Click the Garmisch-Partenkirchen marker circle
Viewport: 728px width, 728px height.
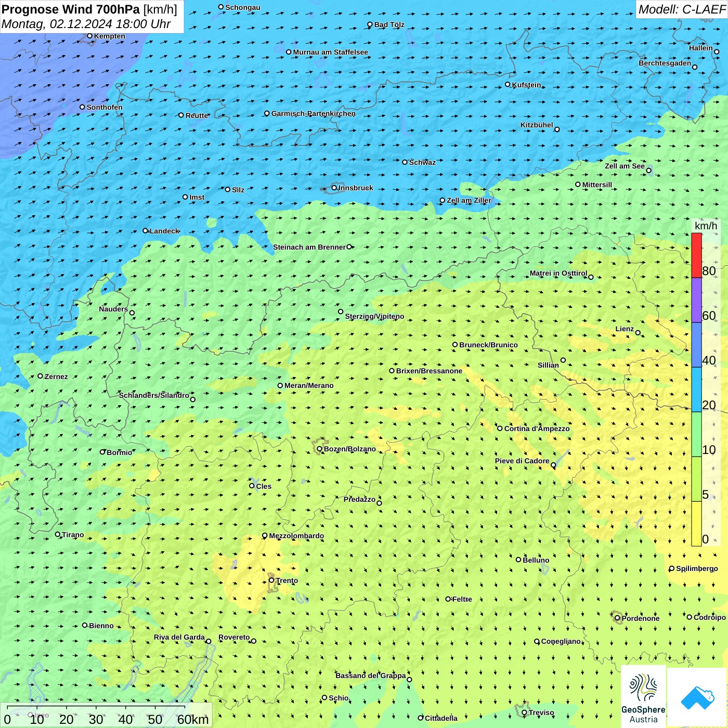tap(267, 113)
